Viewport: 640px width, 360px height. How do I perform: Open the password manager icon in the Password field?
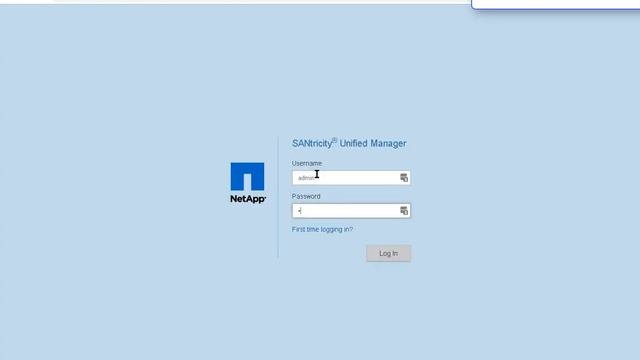click(404, 211)
